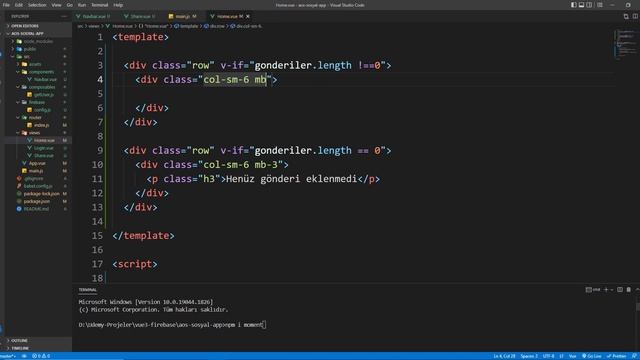
Task: Click Go Live in status bar
Action: [591, 356]
